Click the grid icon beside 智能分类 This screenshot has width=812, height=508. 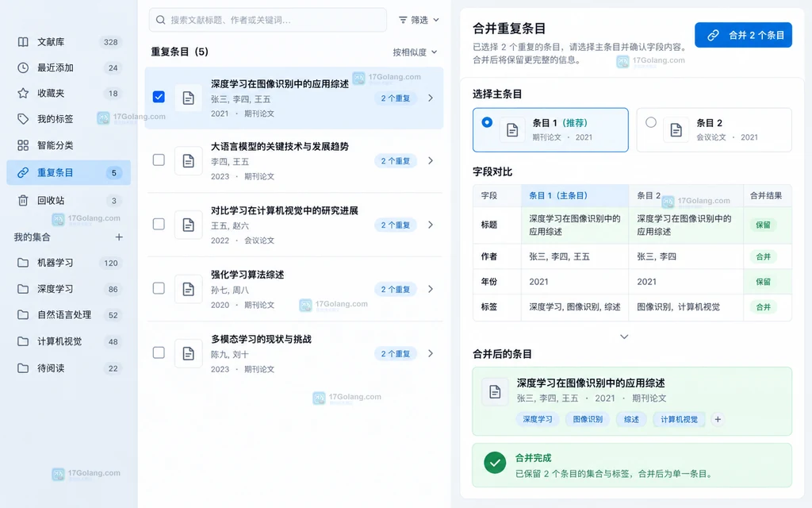(x=23, y=146)
